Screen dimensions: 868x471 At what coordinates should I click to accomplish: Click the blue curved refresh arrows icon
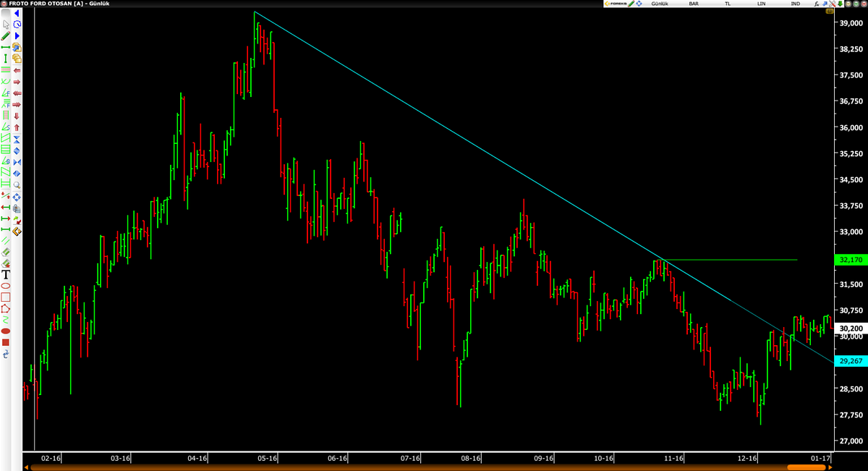click(x=6, y=354)
